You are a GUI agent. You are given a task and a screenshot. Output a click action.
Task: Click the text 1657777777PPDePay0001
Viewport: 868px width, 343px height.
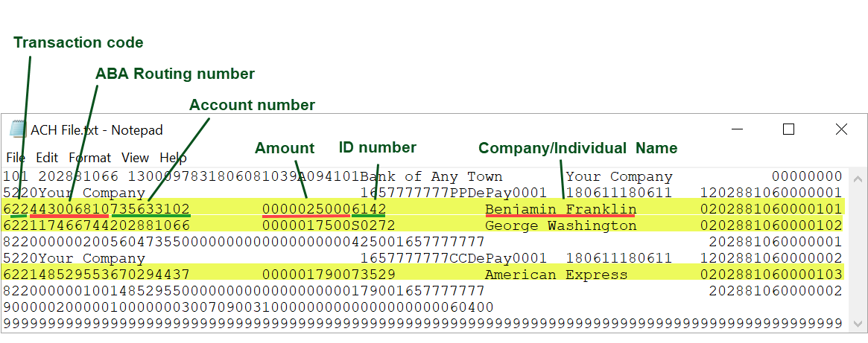click(454, 193)
